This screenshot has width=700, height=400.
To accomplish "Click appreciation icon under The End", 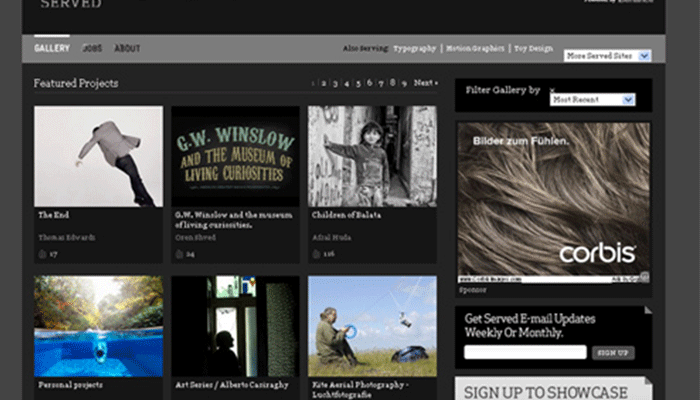I will point(42,254).
